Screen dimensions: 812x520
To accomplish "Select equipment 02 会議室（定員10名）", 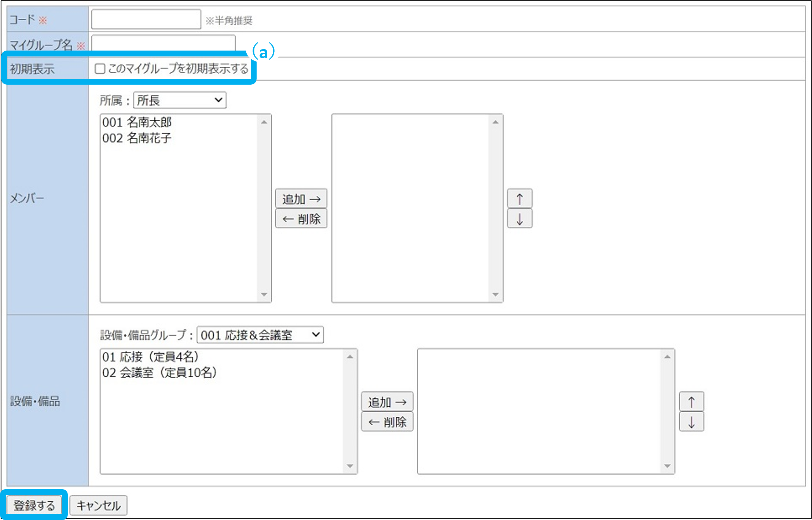I will [159, 373].
